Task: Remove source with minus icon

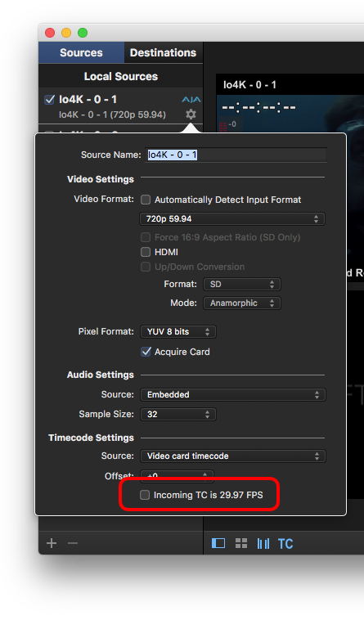Action: 73,543
